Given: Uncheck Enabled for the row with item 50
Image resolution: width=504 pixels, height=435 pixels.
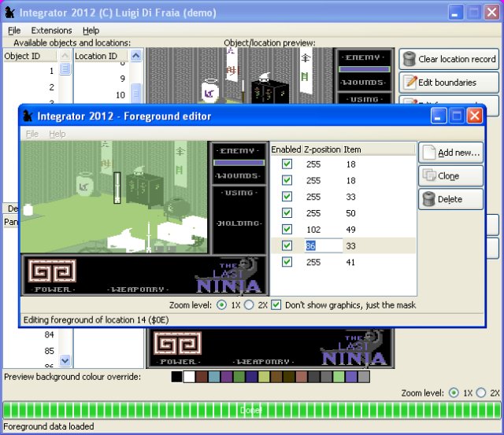Looking at the screenshot, I should tap(287, 213).
